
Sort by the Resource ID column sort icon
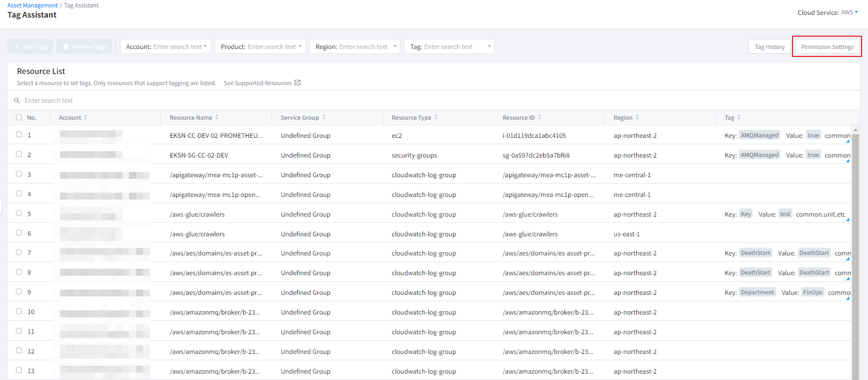540,118
